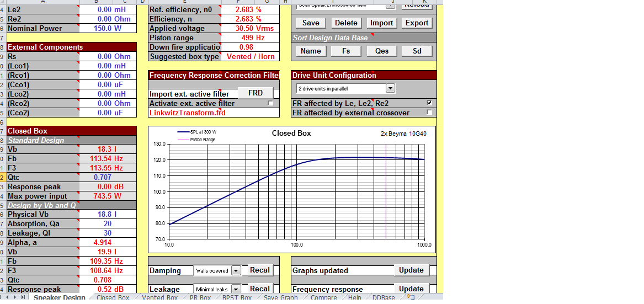Open the Closed Box sheet tab

(113, 297)
